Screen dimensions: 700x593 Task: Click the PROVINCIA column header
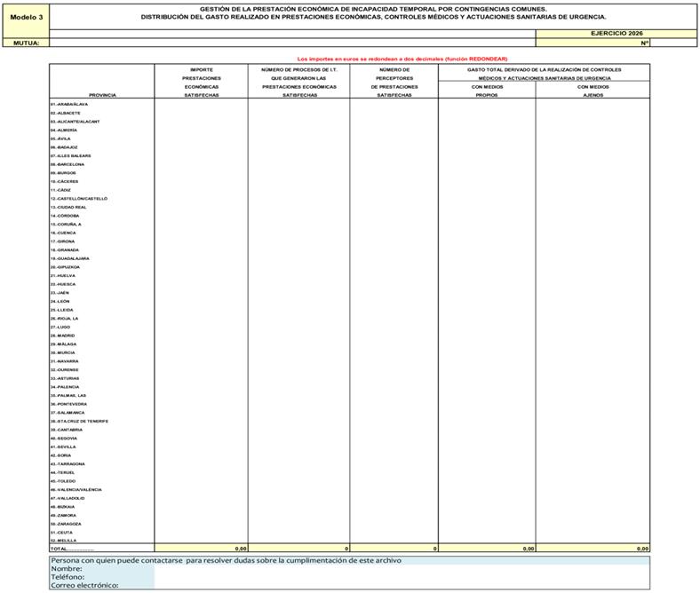[102, 95]
